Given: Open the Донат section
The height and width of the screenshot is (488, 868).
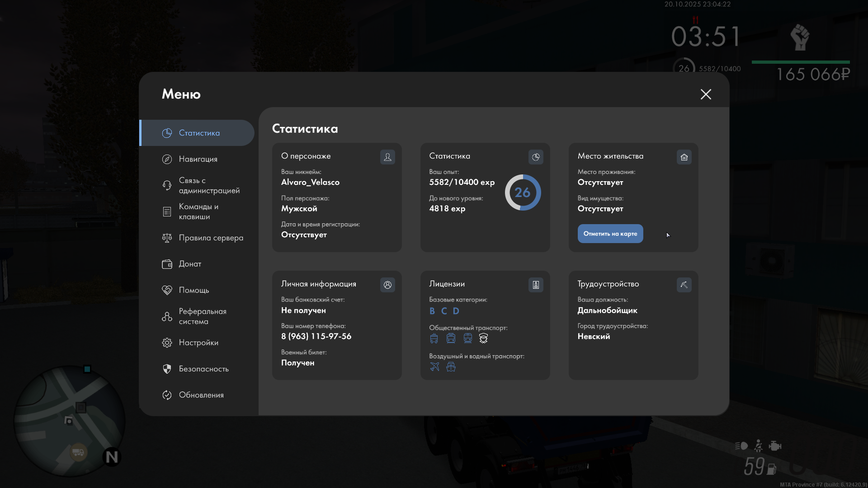Looking at the screenshot, I should [x=190, y=264].
